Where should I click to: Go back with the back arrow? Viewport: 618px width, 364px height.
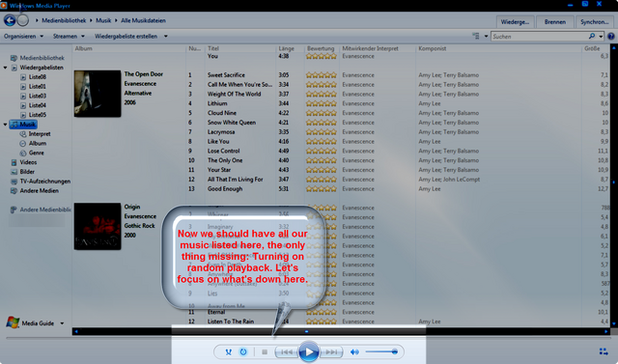click(x=10, y=20)
